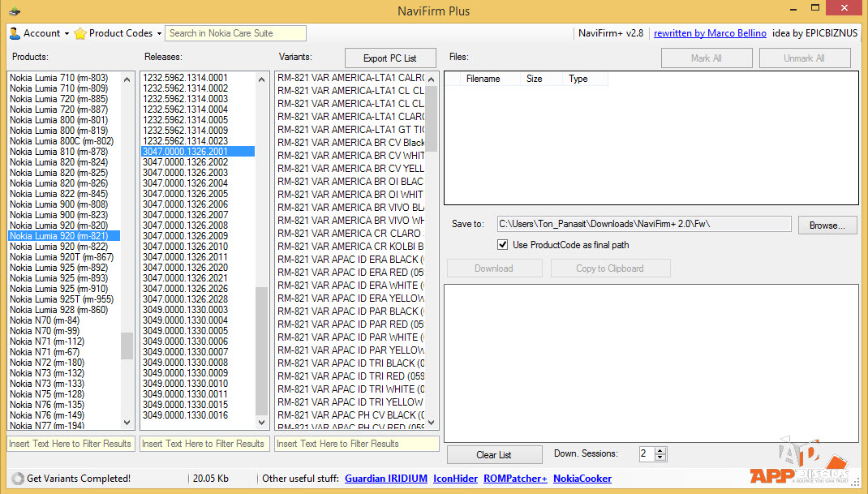Select variant RM-821 VAR AMERICA CR CLARO
The height and width of the screenshot is (494, 868).
(350, 233)
